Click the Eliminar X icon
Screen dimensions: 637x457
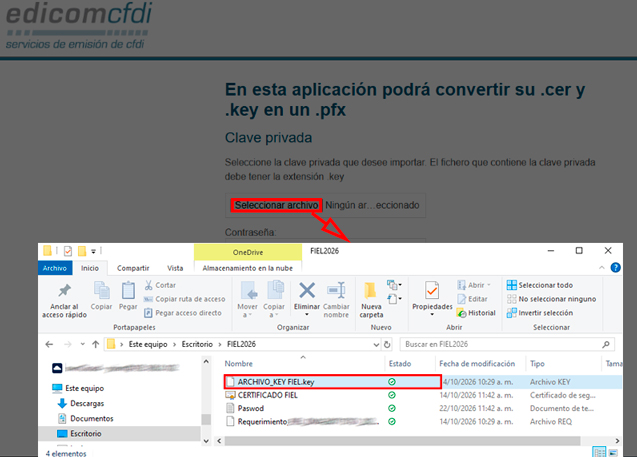(x=307, y=290)
